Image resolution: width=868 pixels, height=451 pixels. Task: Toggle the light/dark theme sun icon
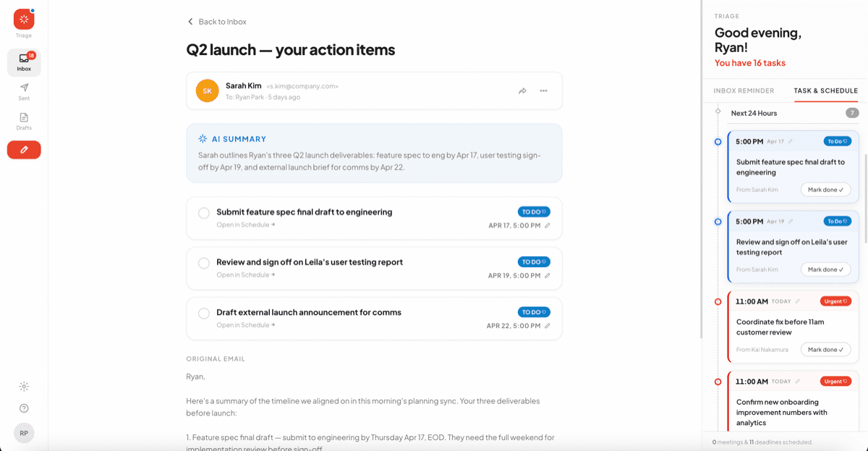pos(24,387)
